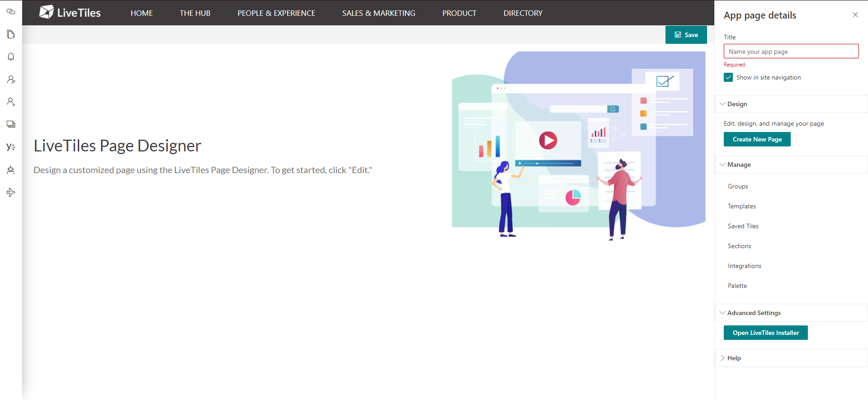Toggle Show in site navigation checkbox
Screen dimensions: 868x400
pyautogui.click(x=728, y=77)
